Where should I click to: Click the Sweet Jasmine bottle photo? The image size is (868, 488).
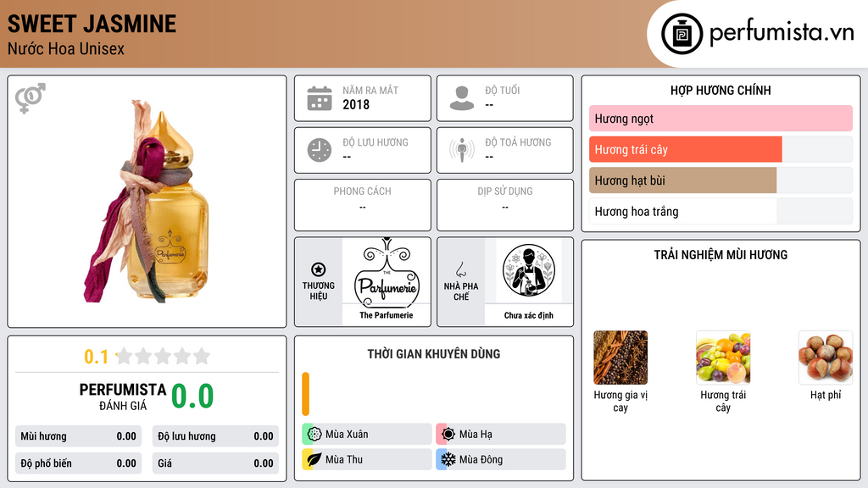[x=147, y=202]
